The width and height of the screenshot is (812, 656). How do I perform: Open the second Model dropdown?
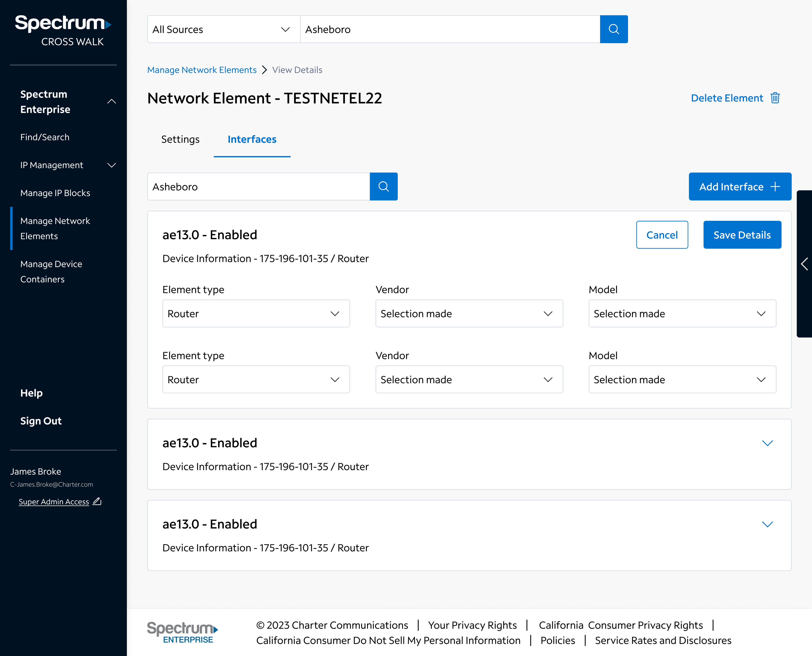tap(682, 379)
